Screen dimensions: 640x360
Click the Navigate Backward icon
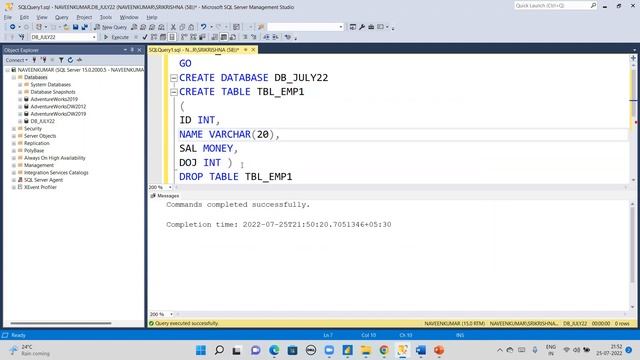(x=13, y=27)
